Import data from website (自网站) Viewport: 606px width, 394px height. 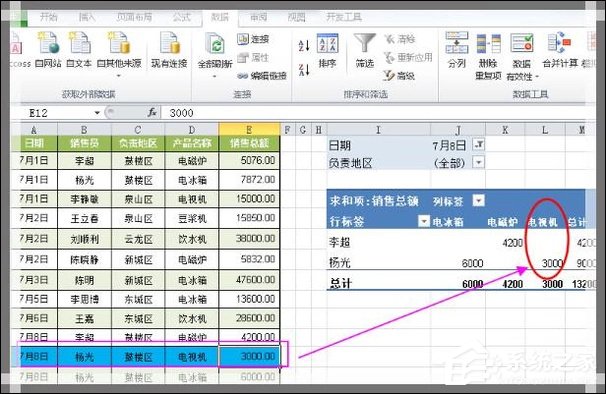tap(48, 51)
